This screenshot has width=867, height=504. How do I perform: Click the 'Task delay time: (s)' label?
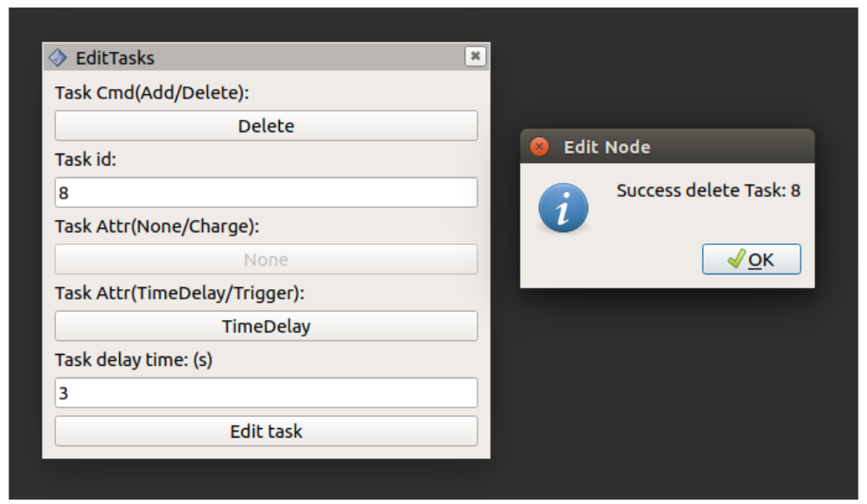(134, 360)
